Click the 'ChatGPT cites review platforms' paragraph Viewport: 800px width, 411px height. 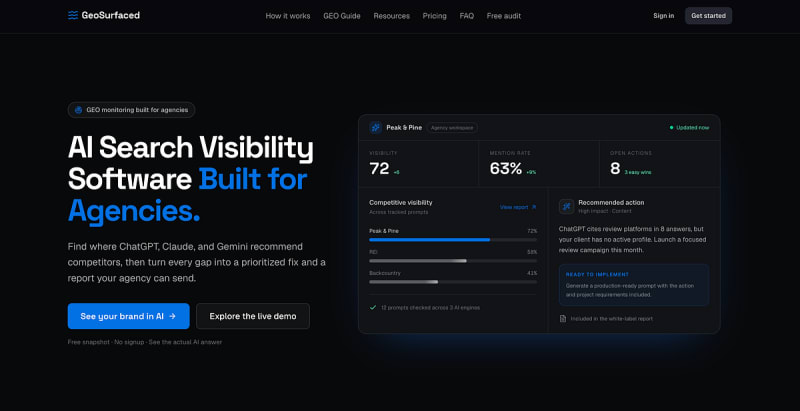tap(632, 239)
